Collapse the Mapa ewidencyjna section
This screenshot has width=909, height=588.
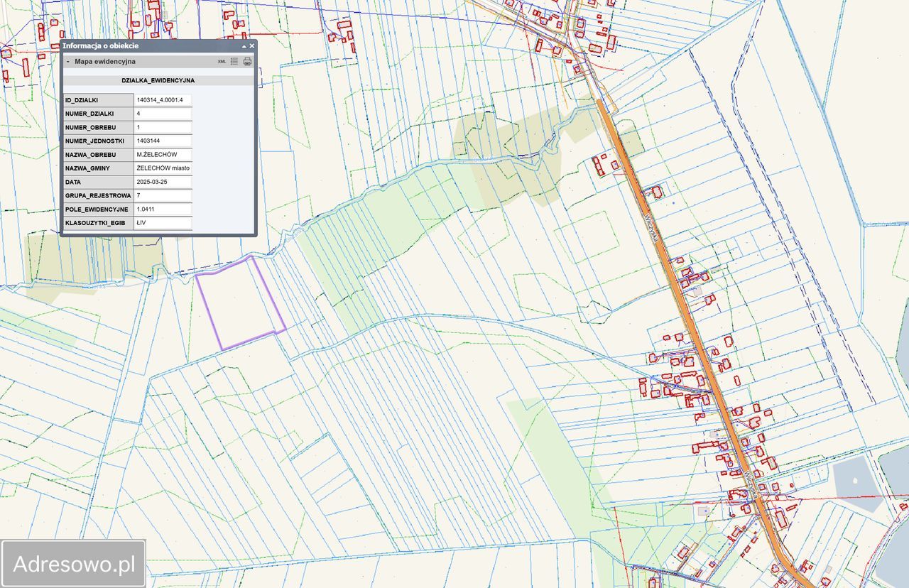(68, 62)
